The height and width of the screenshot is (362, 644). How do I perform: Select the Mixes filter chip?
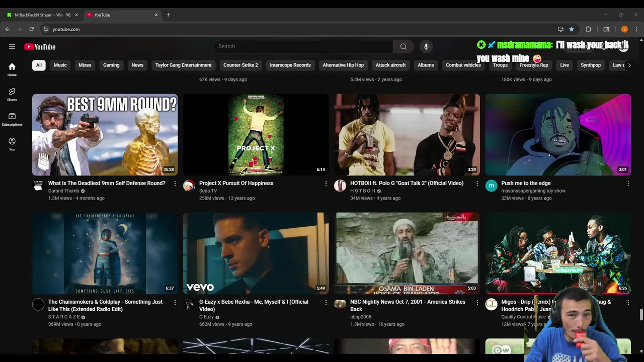click(85, 65)
